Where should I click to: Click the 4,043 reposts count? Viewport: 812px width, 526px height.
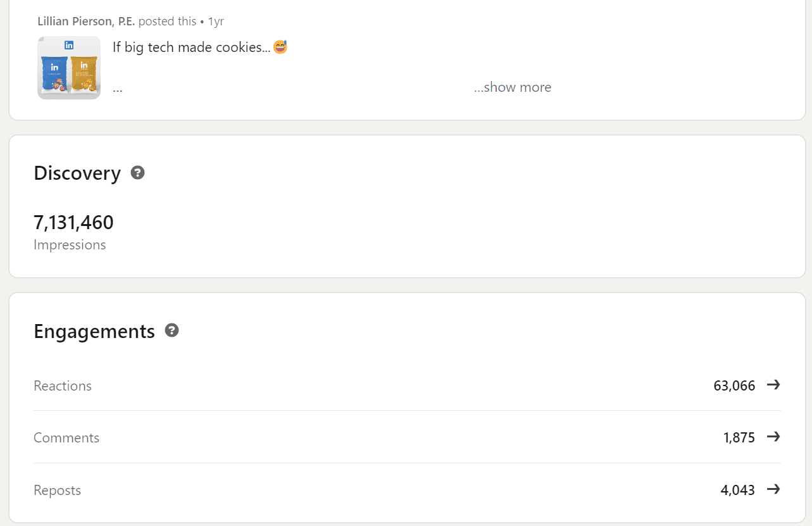coord(738,490)
